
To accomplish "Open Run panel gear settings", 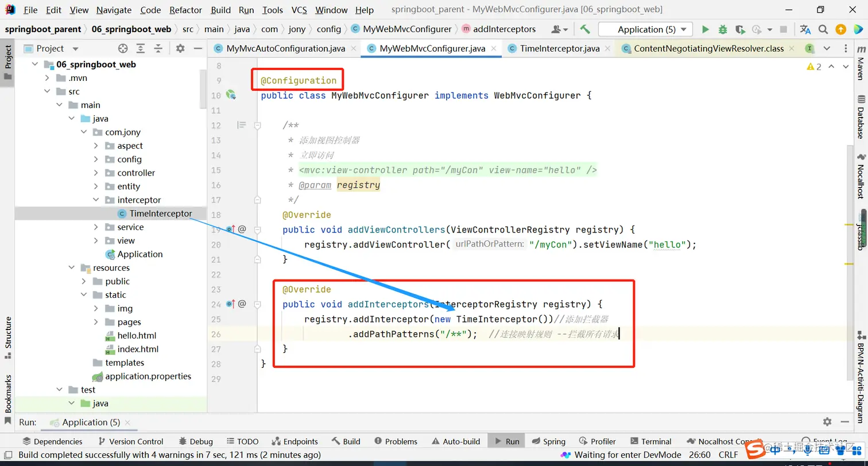I will click(x=827, y=422).
